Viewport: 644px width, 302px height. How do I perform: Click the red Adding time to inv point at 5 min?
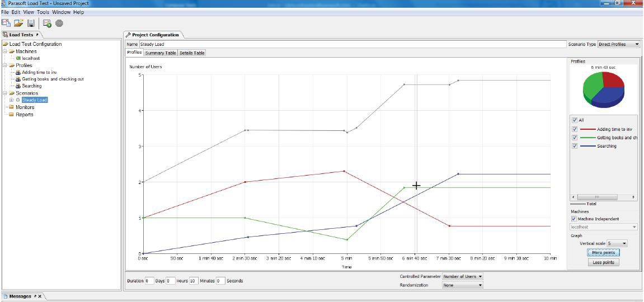[344, 171]
